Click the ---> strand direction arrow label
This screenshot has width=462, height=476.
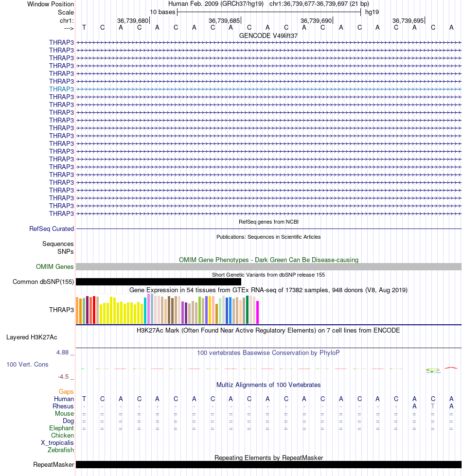tap(69, 29)
